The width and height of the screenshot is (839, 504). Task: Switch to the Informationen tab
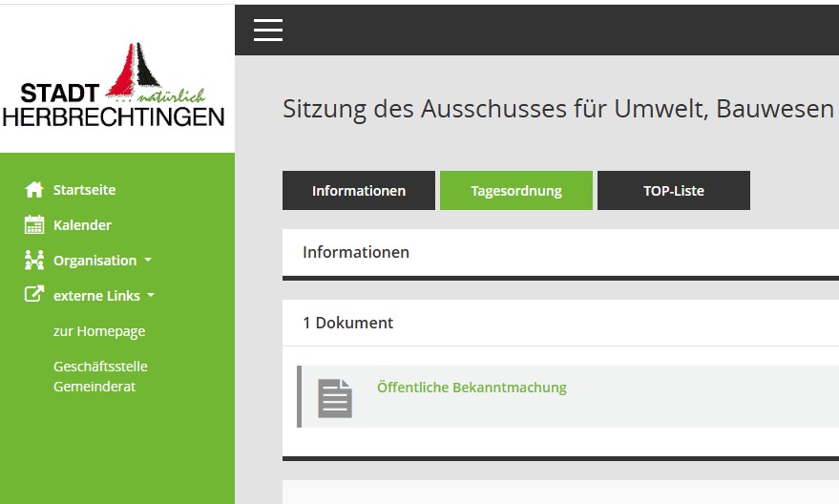(x=358, y=191)
